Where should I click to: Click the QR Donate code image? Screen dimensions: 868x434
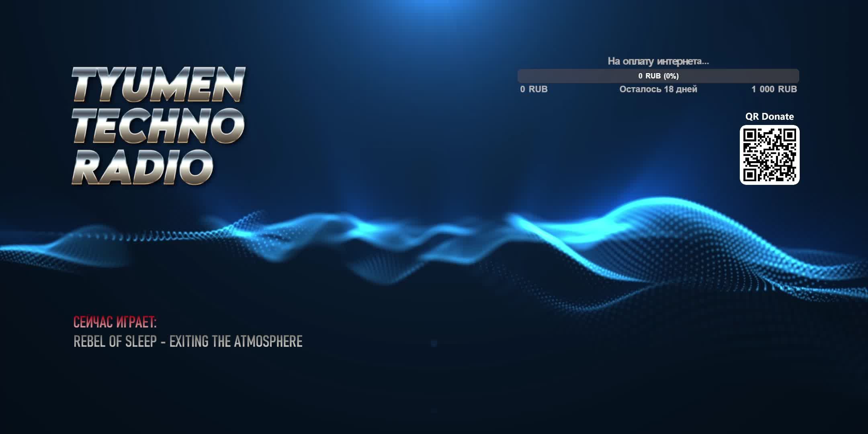tap(770, 155)
